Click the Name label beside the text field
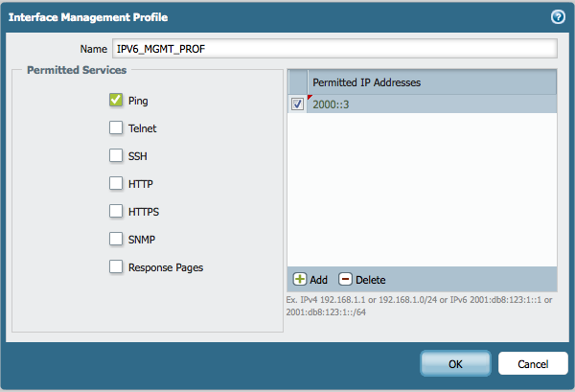 click(93, 49)
